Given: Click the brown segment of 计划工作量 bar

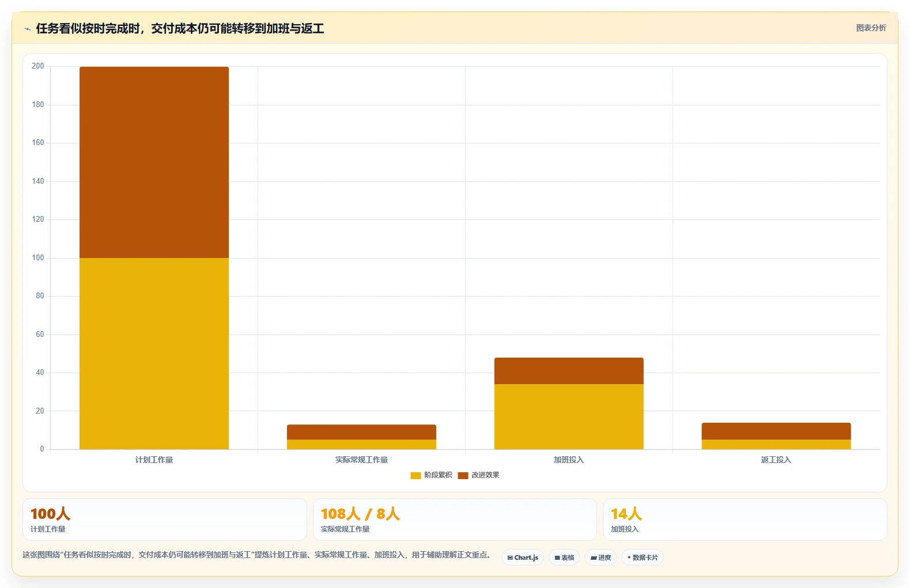Looking at the screenshot, I should tap(154, 162).
